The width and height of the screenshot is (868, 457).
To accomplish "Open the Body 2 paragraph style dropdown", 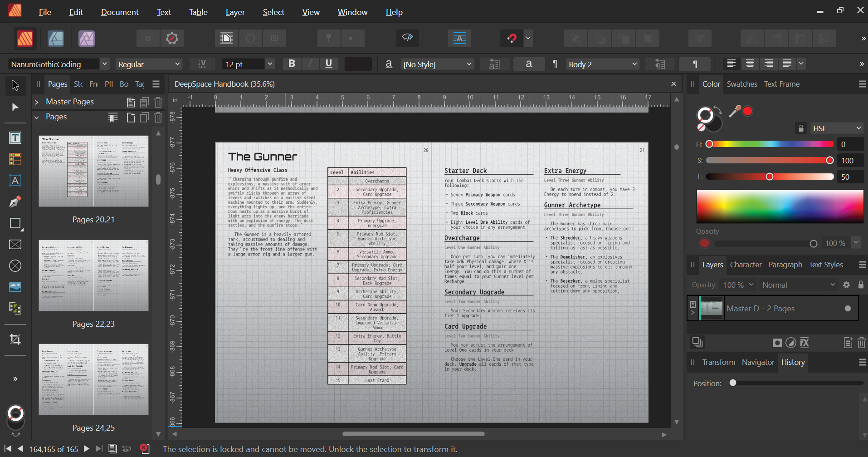I will coord(634,64).
